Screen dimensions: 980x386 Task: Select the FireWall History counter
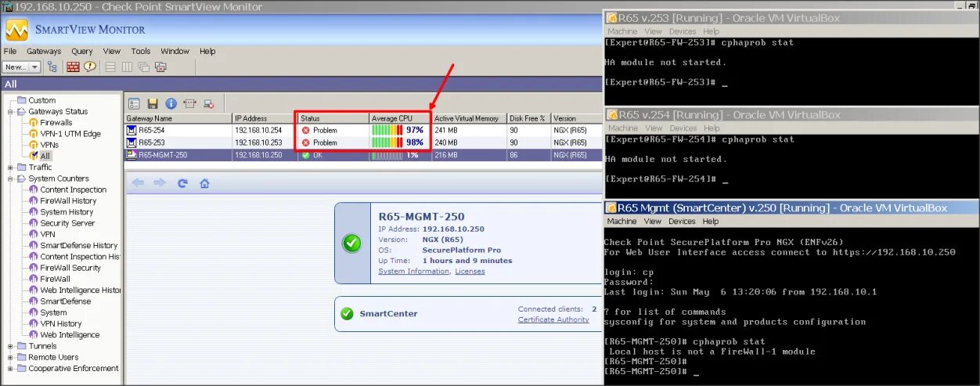[68, 201]
